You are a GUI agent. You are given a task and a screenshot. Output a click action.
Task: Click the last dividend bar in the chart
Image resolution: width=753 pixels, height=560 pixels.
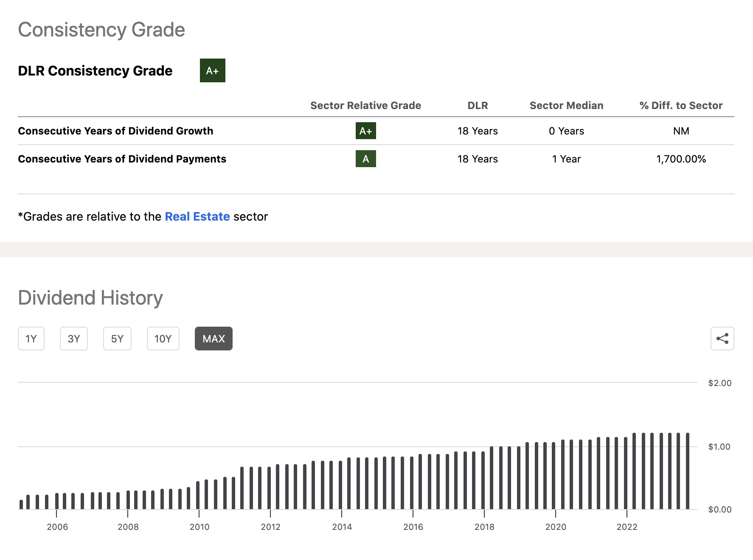coord(687,471)
